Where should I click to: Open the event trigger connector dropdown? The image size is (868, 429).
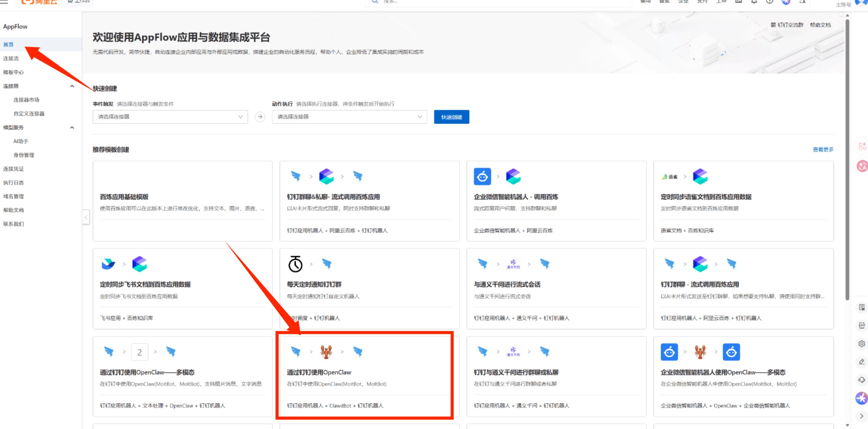(x=170, y=117)
